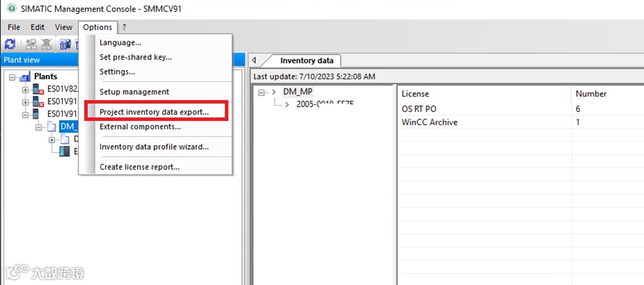644x285 pixels.
Task: Select the Plants label in tree
Action: click(46, 76)
